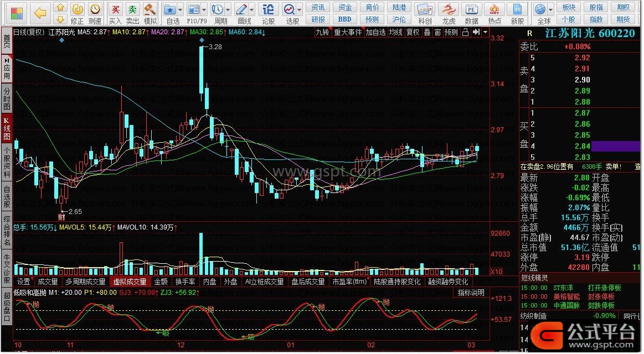Viewport: 644px width, 354px height.
Task: Click ST东洋 in short-term alerts list
Action: pos(563,288)
